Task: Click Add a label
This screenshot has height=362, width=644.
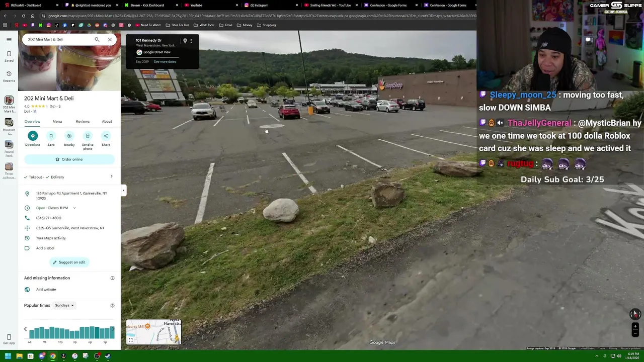Action: 45,248
